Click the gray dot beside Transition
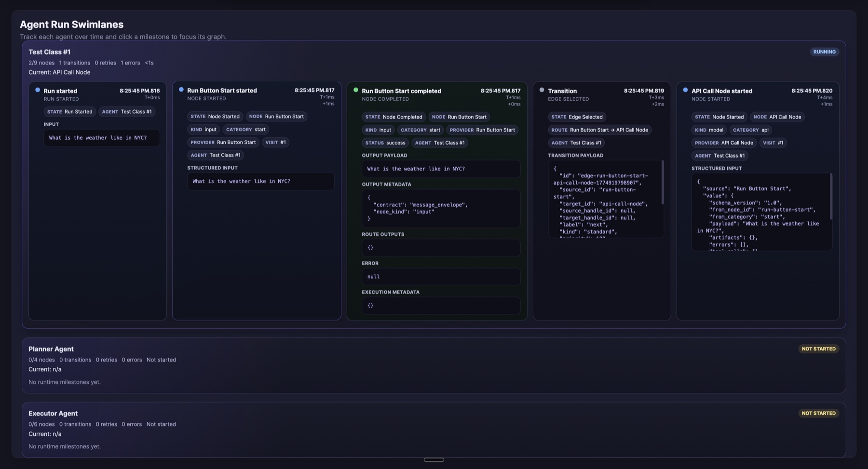 pos(542,90)
